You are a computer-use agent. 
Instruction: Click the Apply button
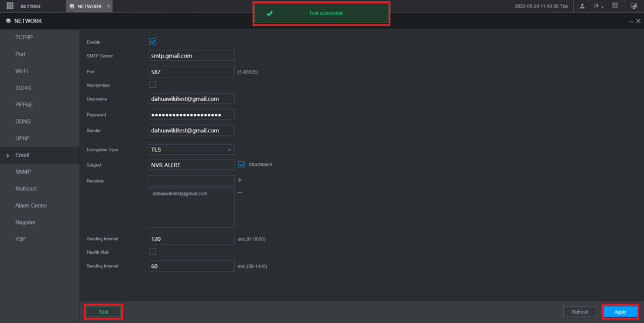click(x=620, y=312)
